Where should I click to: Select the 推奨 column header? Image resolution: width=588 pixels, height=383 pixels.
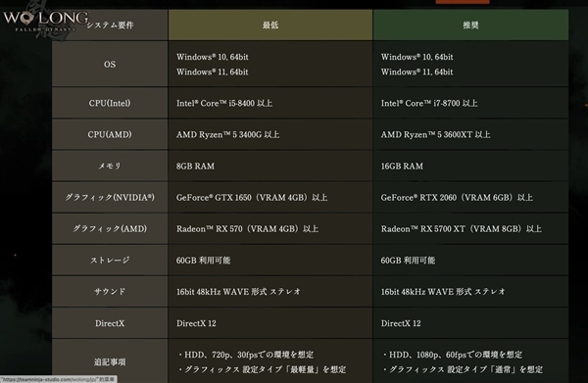[x=470, y=24]
